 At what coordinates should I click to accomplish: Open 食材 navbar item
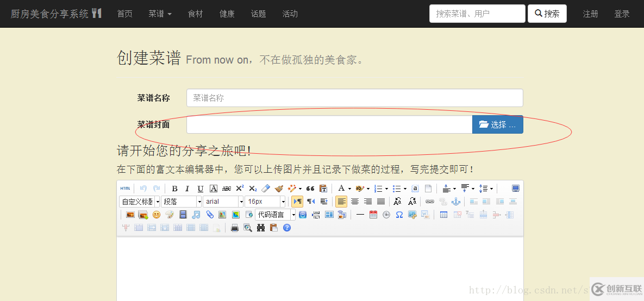tap(196, 14)
